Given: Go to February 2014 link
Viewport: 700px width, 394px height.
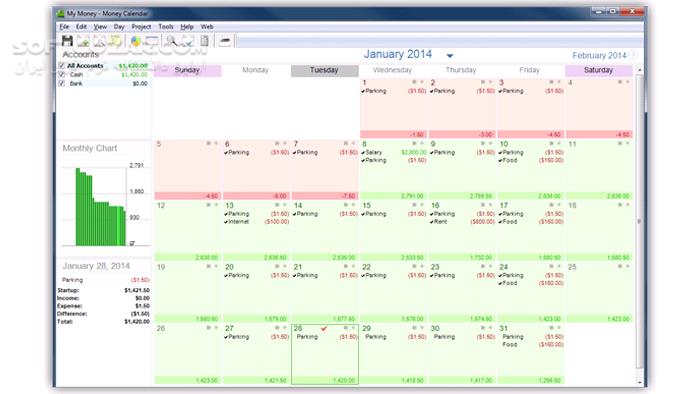Looking at the screenshot, I should (599, 56).
